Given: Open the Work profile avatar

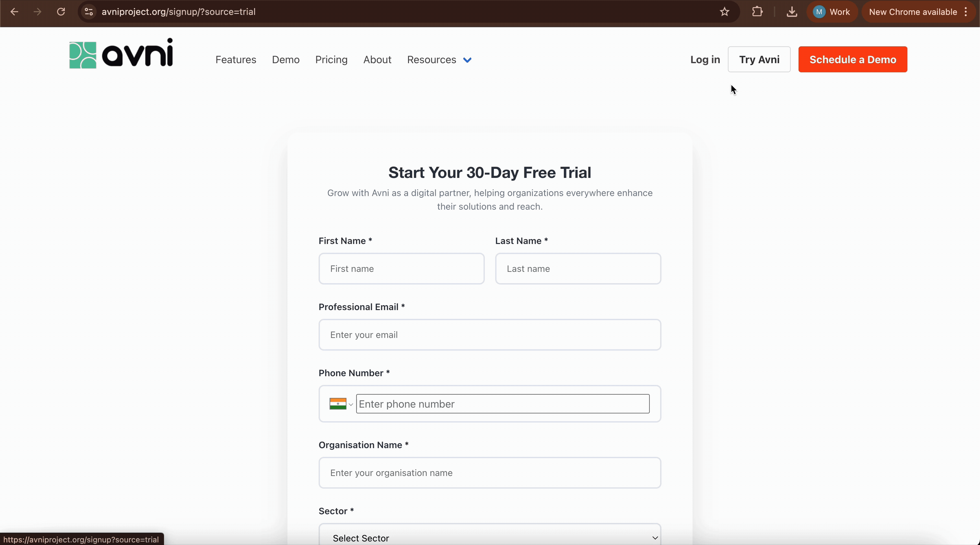Looking at the screenshot, I should (832, 12).
